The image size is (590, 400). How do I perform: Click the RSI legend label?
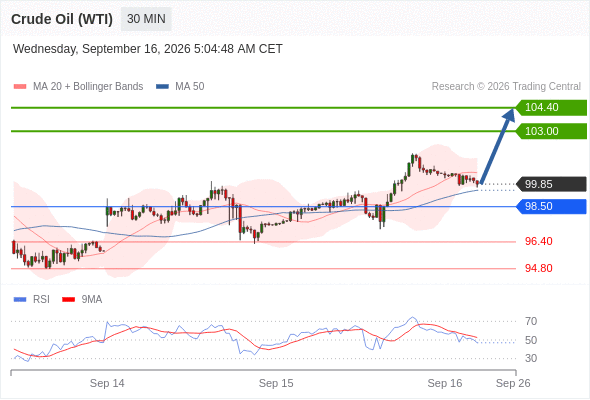41,300
